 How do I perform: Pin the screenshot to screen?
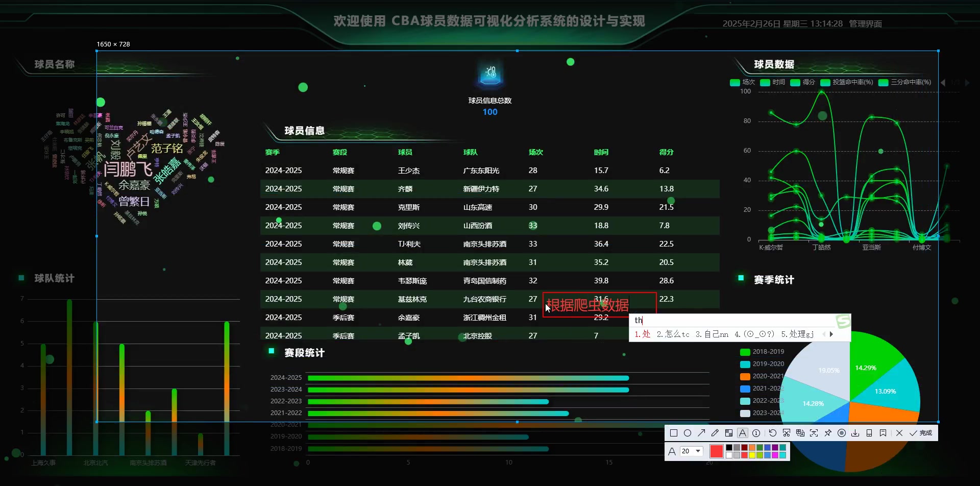pos(828,433)
